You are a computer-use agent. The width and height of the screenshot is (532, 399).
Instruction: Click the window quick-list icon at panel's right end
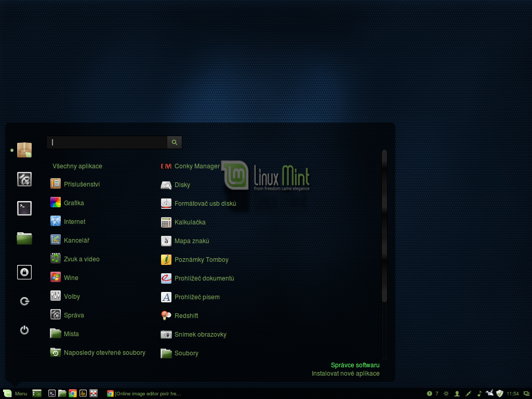[x=526, y=394]
